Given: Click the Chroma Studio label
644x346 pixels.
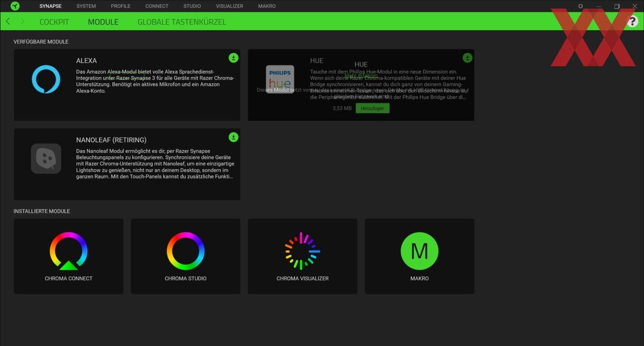Looking at the screenshot, I should 186,278.
